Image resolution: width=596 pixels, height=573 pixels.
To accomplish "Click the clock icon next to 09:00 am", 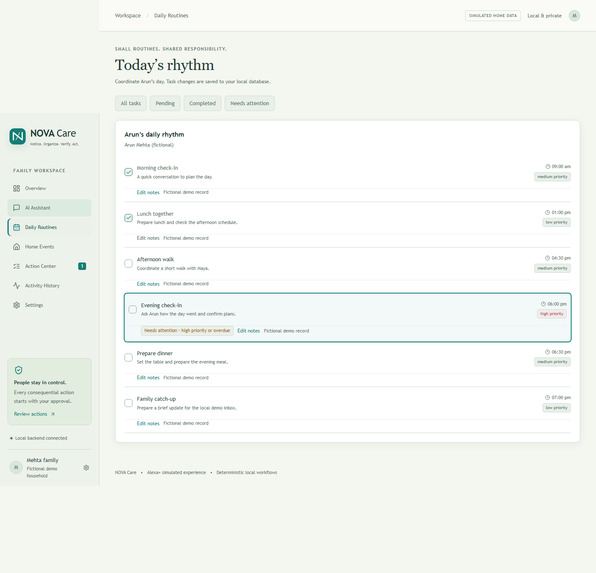I will pos(548,166).
